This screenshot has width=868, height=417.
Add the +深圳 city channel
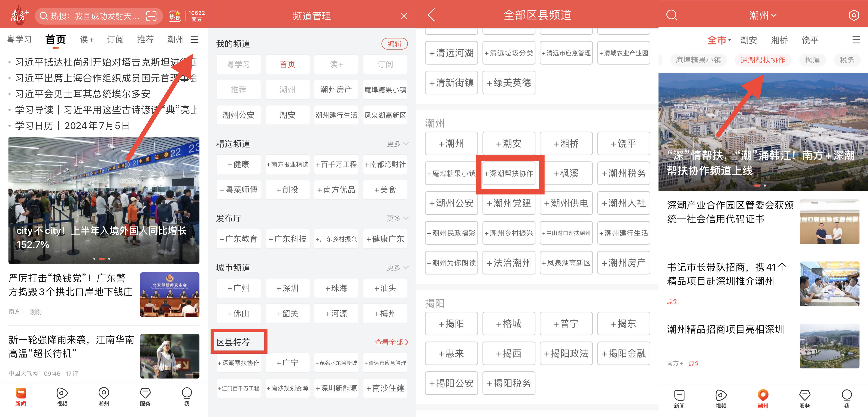click(287, 288)
